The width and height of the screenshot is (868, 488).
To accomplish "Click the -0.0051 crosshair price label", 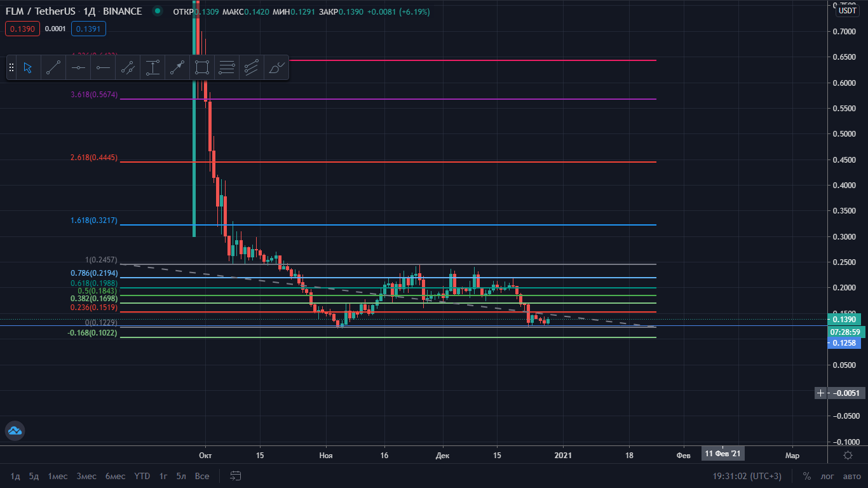I will [846, 393].
